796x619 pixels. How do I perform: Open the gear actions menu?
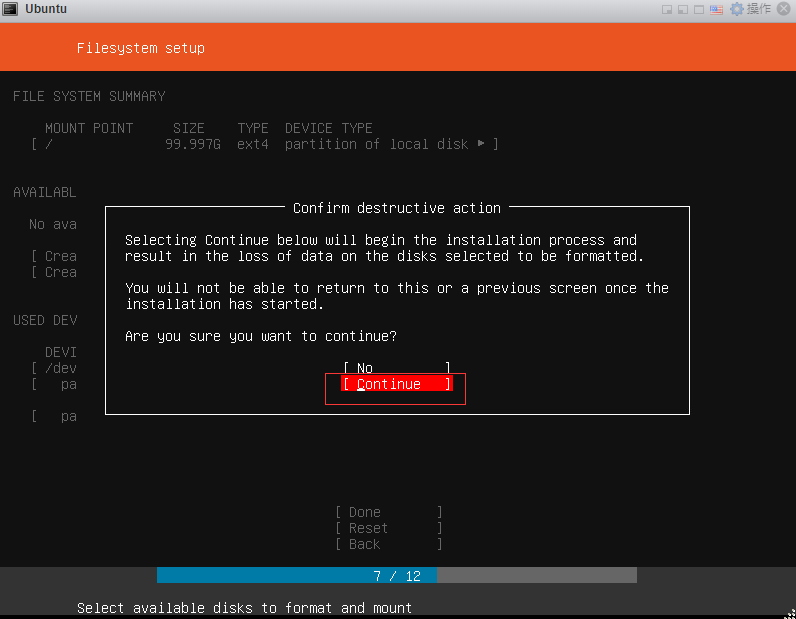coord(737,9)
